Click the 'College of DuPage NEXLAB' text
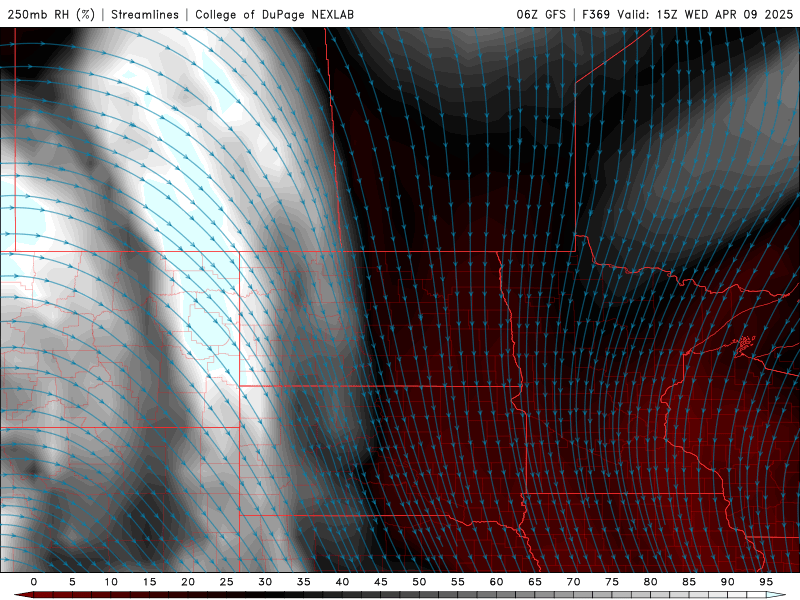Image resolution: width=800 pixels, height=600 pixels. (274, 14)
